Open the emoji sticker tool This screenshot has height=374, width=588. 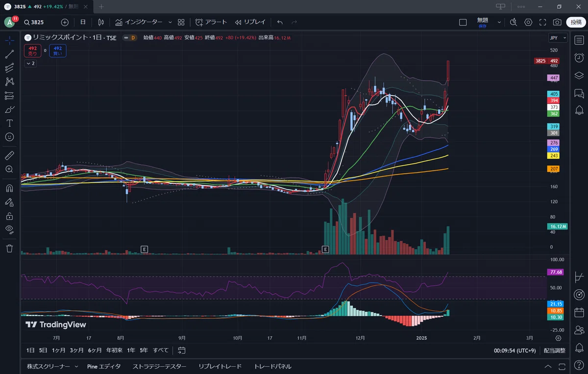pos(9,137)
